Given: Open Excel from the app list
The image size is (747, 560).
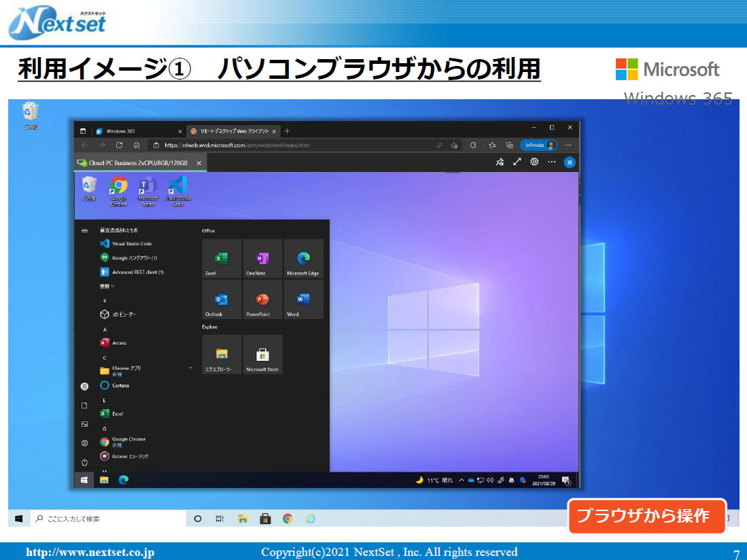Looking at the screenshot, I should click(x=111, y=414).
